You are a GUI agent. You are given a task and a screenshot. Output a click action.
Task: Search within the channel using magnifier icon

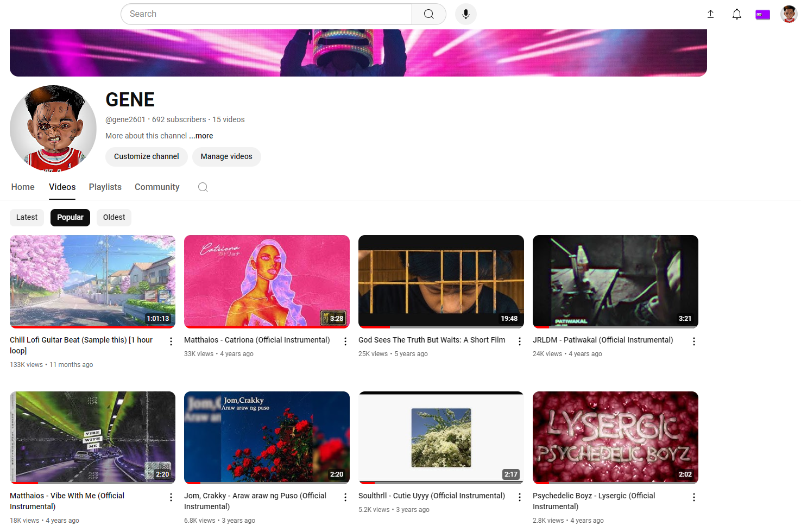203,187
